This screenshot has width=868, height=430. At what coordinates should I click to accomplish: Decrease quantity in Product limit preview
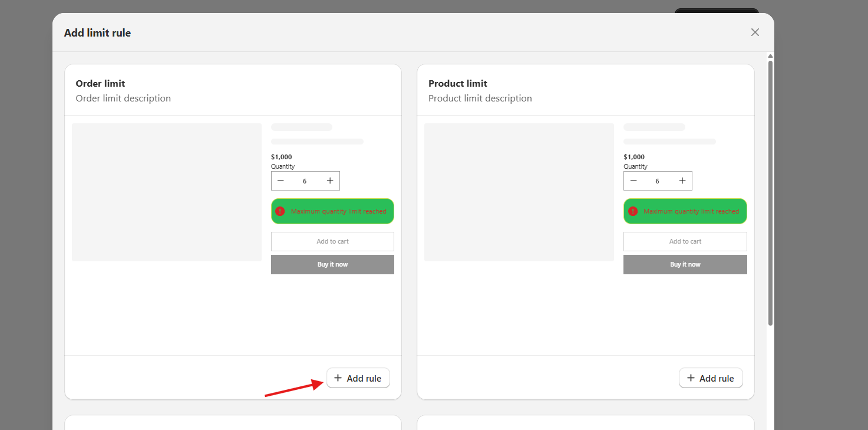(x=633, y=180)
